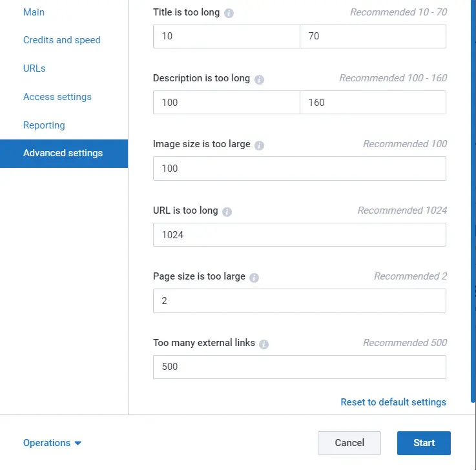Viewport: 476px width, 470px height.
Task: Focus description minimum length field with 100
Action: coord(227,102)
